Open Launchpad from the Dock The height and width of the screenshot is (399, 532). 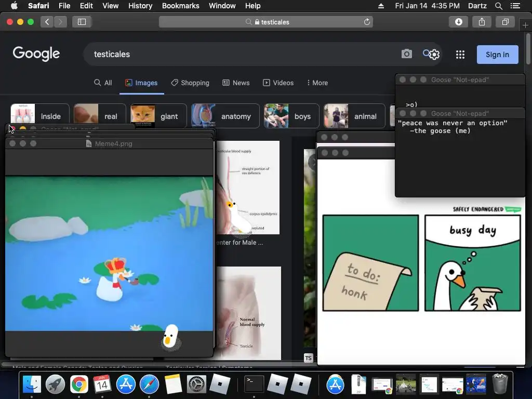pyautogui.click(x=55, y=384)
